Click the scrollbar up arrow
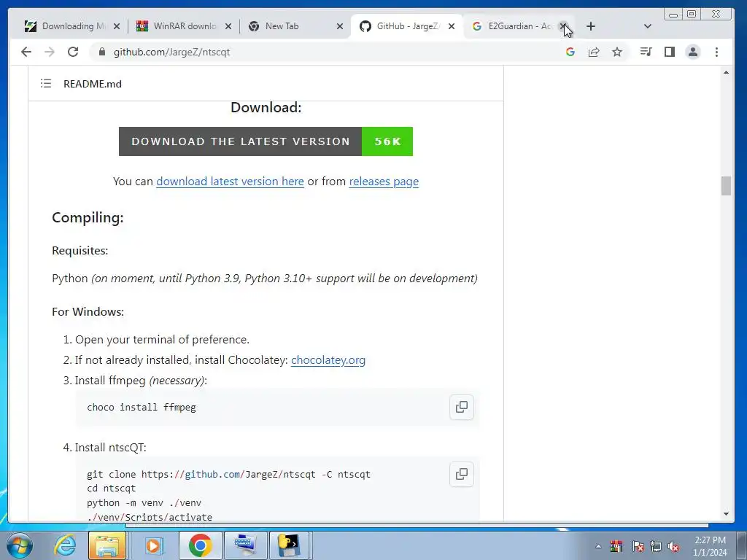Image resolution: width=747 pixels, height=560 pixels. pos(726,72)
